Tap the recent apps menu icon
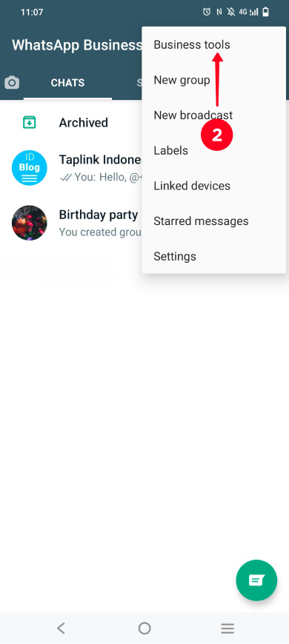Image resolution: width=289 pixels, height=644 pixels. pos(227,628)
